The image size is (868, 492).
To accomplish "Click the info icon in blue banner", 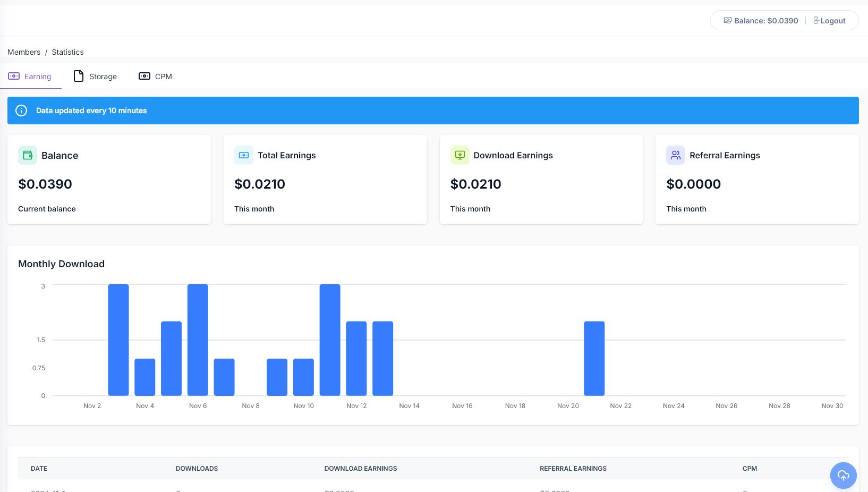I will [x=21, y=111].
